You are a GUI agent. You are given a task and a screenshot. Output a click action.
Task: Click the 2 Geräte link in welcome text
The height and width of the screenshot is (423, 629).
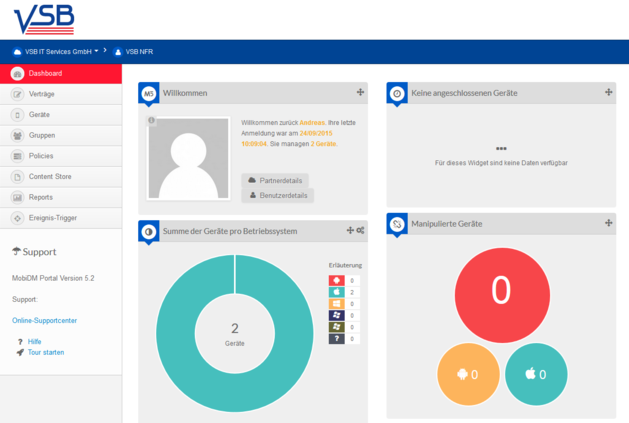click(323, 144)
